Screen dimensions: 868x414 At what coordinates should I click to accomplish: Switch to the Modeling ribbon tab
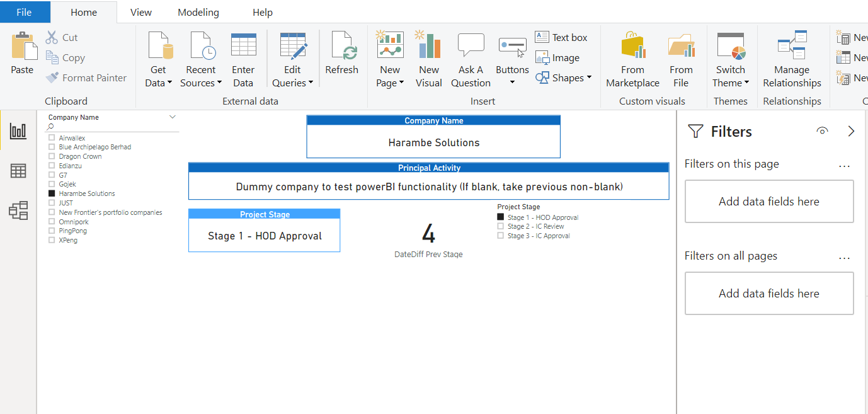tap(198, 12)
